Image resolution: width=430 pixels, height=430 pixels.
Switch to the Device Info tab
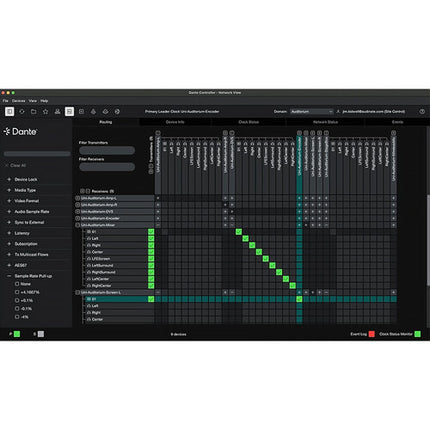[175, 122]
